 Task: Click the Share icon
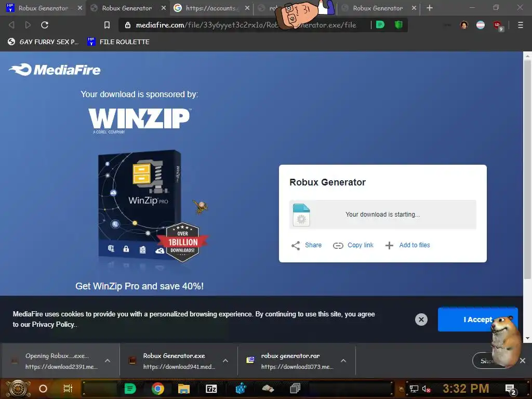[296, 245]
